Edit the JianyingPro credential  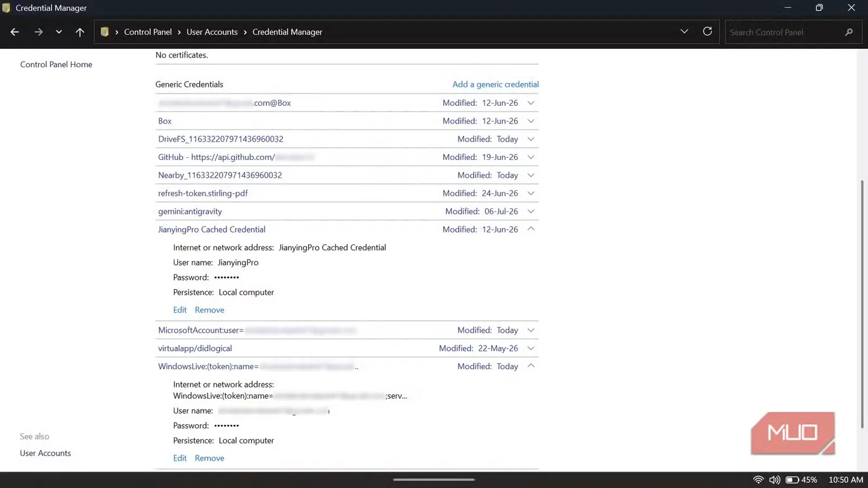(x=180, y=310)
